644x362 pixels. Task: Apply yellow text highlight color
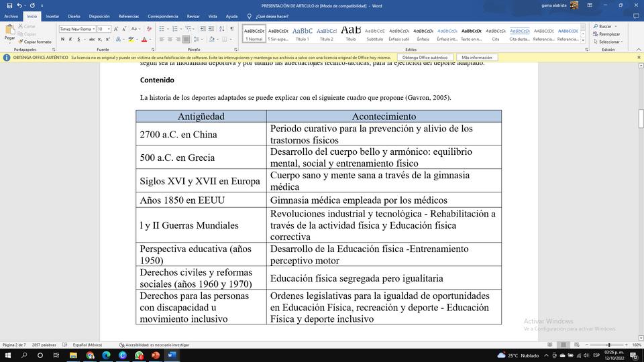point(131,40)
